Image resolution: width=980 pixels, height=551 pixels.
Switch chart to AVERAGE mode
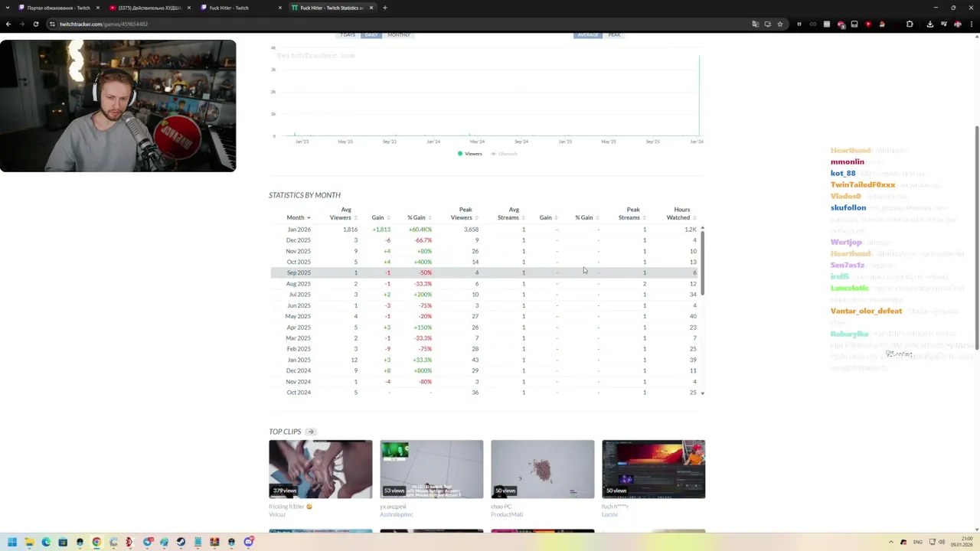pos(588,35)
